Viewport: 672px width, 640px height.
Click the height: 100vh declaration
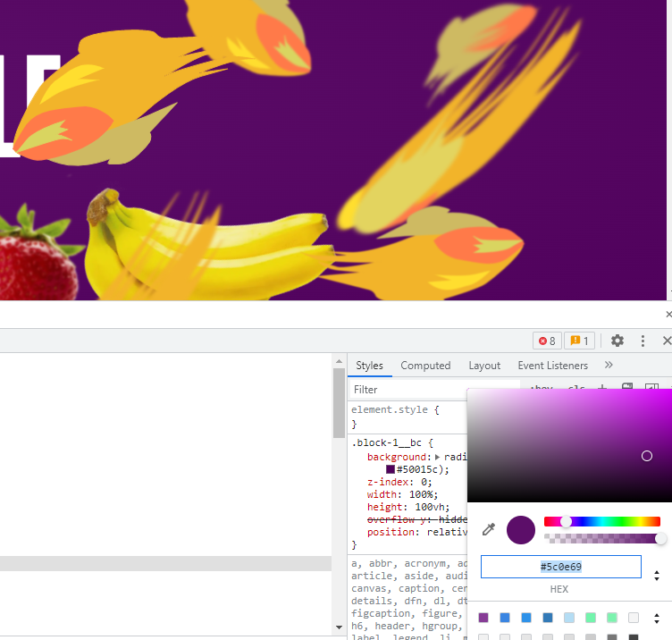point(408,507)
